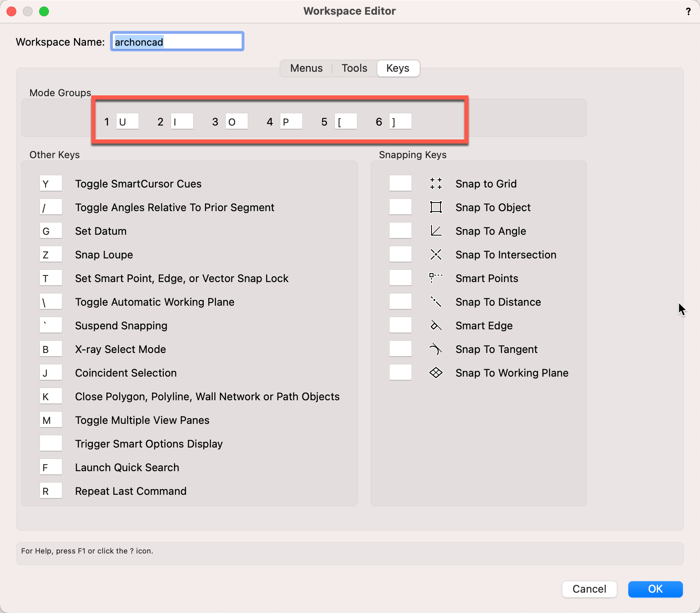The width and height of the screenshot is (700, 613).
Task: Click the Workspace Name text field
Action: [x=177, y=42]
